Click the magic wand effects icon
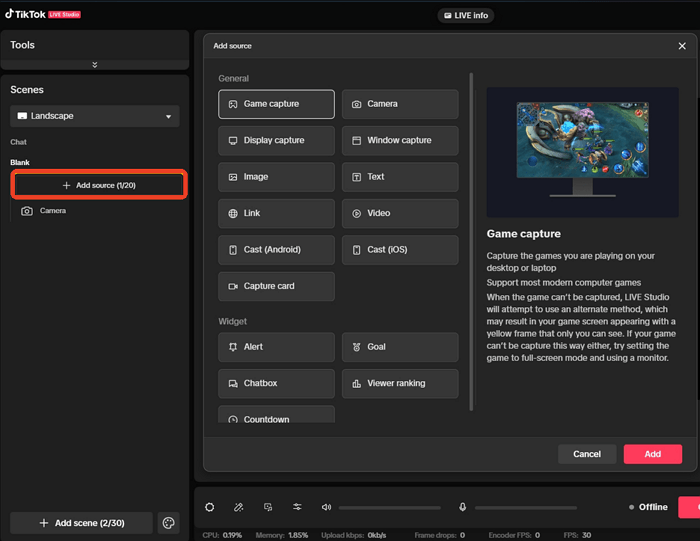 pyautogui.click(x=238, y=507)
